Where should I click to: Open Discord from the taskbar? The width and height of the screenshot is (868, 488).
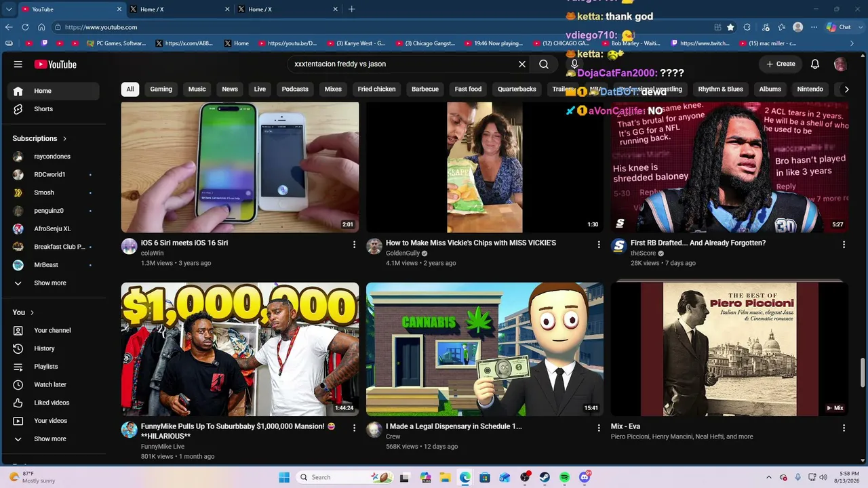click(x=585, y=477)
